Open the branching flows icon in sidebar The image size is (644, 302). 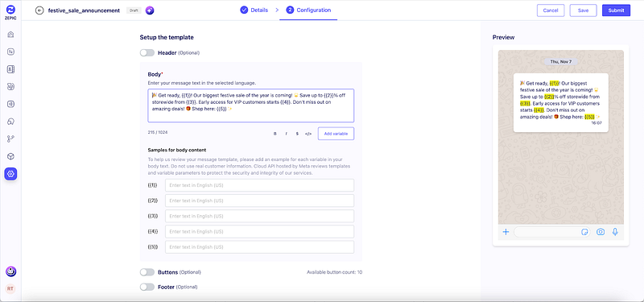(11, 139)
